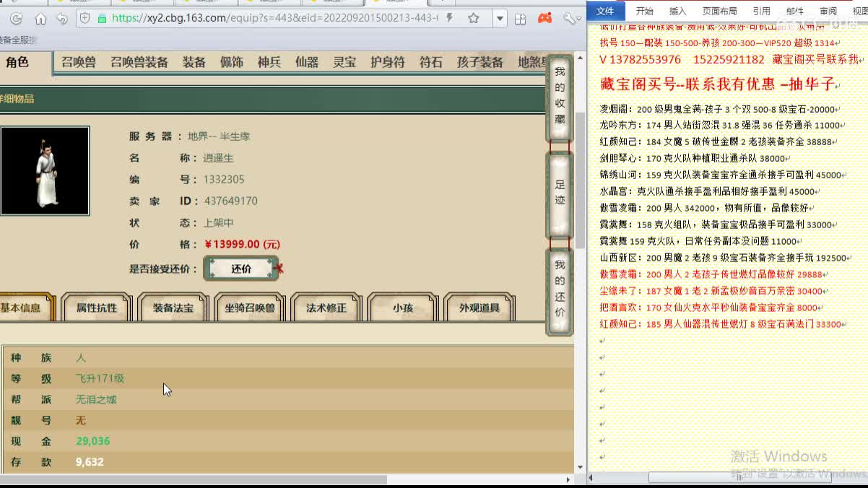Switch to the 仙器 tab
Screen dimensions: 868x488
tap(307, 62)
